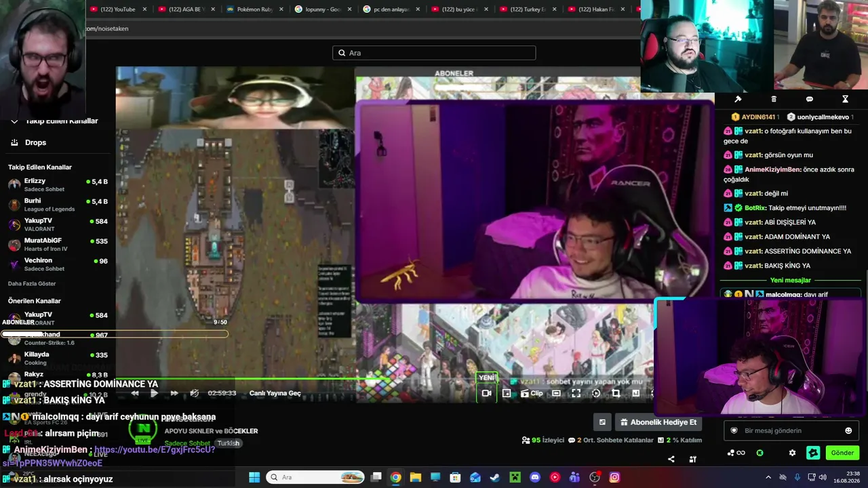Show hidden system tray icons
The height and width of the screenshot is (488, 868).
pyautogui.click(x=768, y=477)
